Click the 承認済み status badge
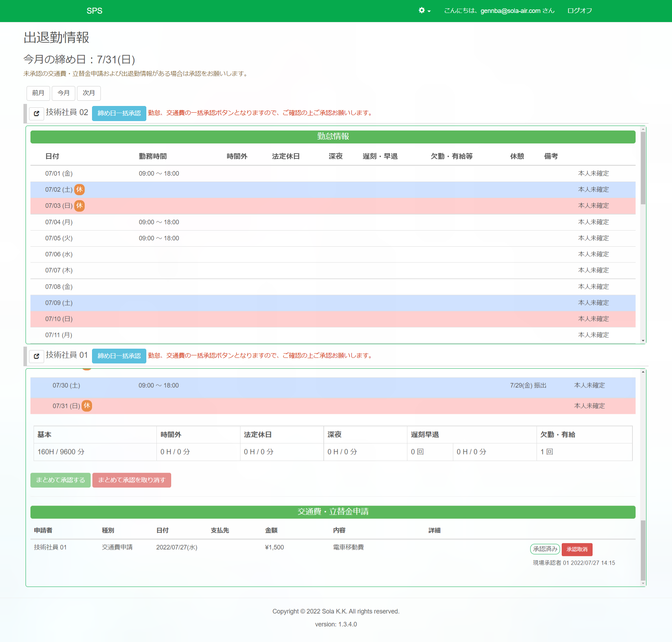The height and width of the screenshot is (642, 672). coord(545,549)
